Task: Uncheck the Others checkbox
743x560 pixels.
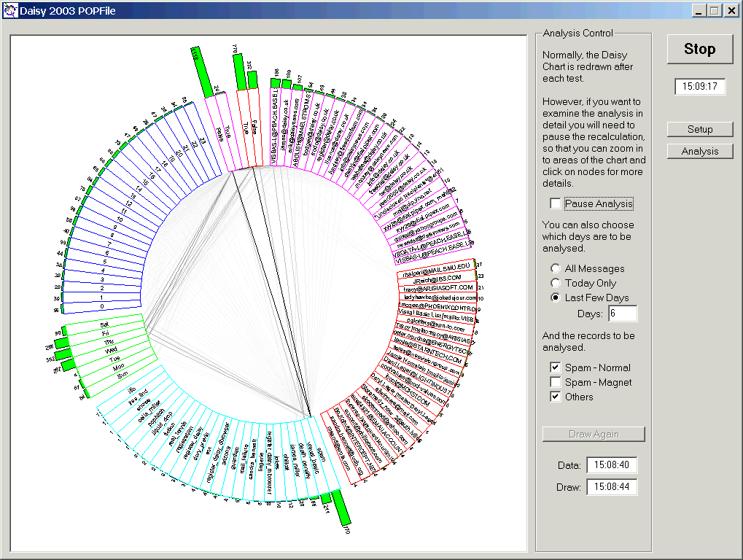Action: 556,397
